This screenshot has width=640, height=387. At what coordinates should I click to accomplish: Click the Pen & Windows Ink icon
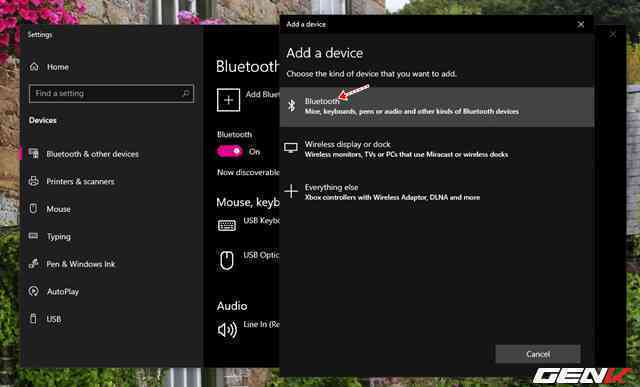[x=33, y=264]
